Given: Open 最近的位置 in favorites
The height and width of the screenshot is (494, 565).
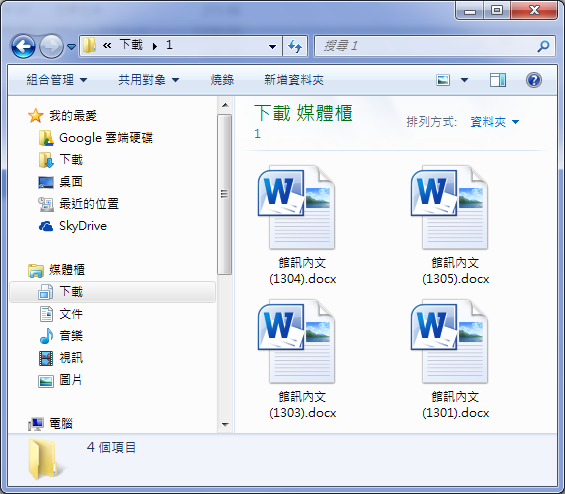Looking at the screenshot, I should (x=89, y=204).
